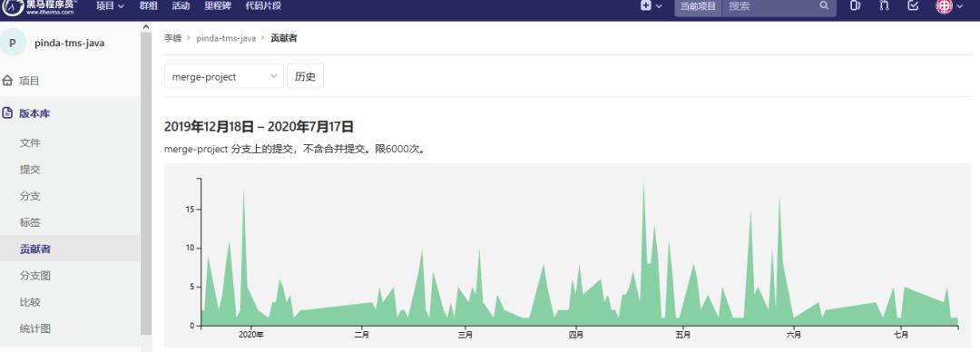980x352 pixels.
Task: Open the 项目 dropdown menu
Action: (110, 6)
